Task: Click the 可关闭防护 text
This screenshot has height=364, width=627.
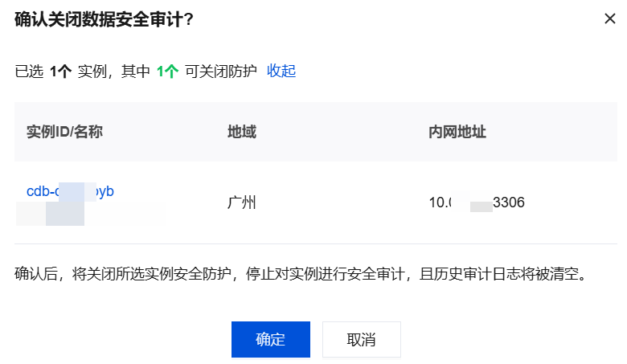Action: [220, 72]
